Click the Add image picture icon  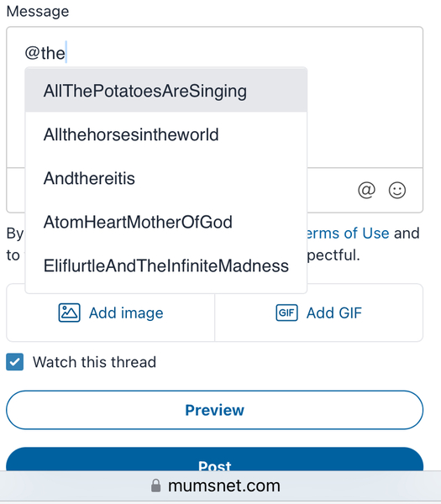tap(69, 312)
